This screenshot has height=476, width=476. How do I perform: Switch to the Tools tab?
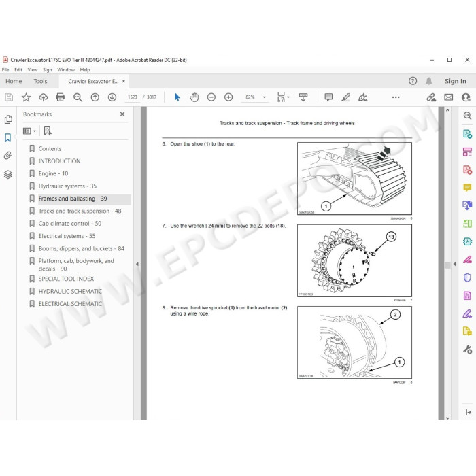(40, 81)
